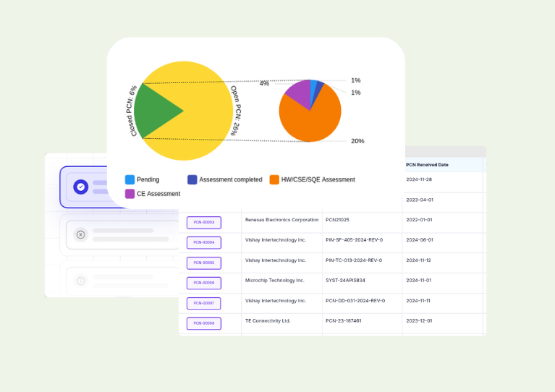Click the checkmark icon in the highlighted card

click(81, 187)
